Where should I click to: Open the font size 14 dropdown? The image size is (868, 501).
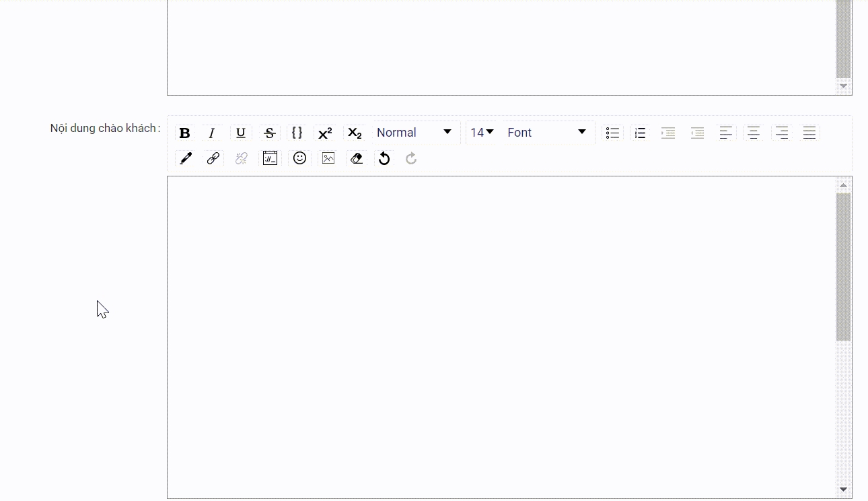click(482, 133)
